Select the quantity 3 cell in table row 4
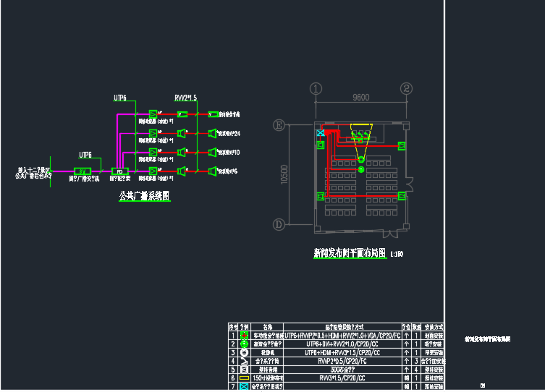 click(416, 361)
